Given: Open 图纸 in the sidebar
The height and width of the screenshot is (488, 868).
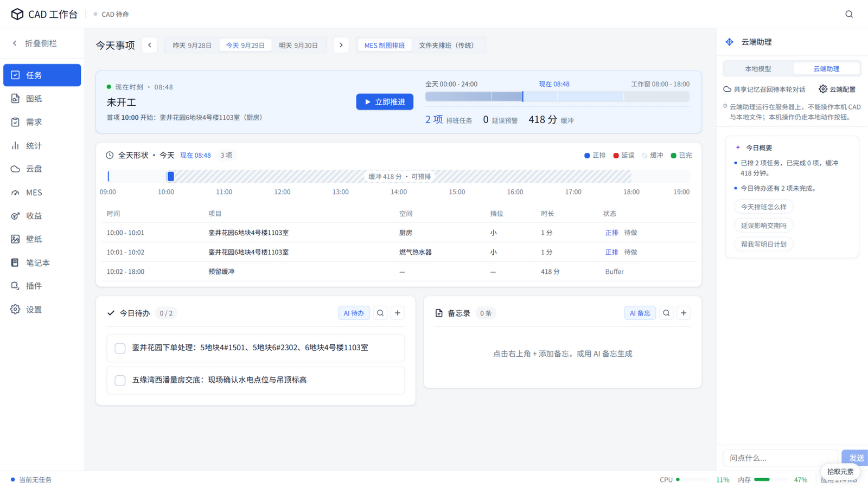Looking at the screenshot, I should pyautogui.click(x=42, y=99).
